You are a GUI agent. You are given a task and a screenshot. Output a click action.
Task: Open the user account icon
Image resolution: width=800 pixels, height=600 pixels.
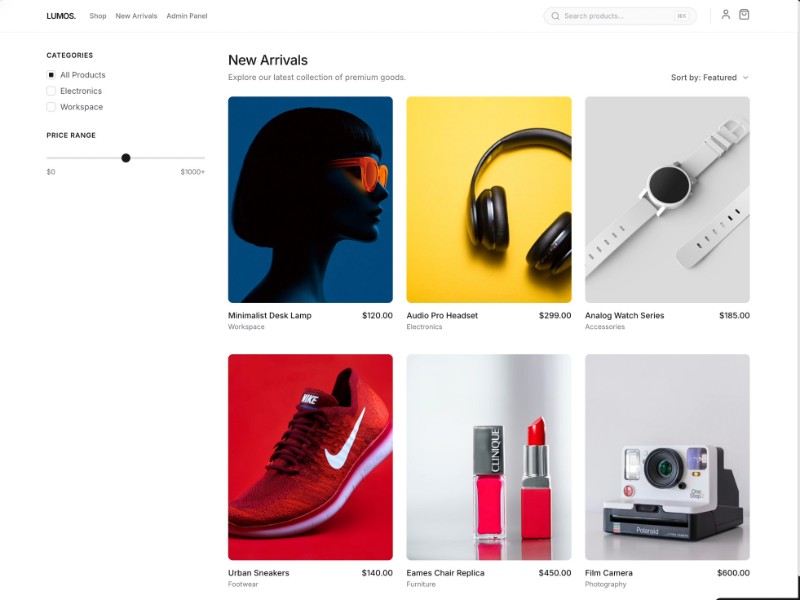click(726, 15)
